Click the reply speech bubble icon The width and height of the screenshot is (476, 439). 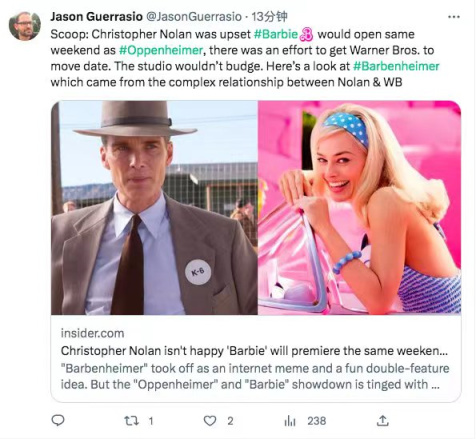[58, 421]
